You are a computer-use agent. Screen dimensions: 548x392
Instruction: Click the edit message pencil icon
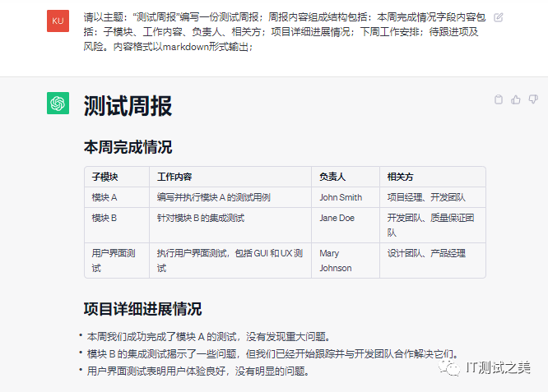[499, 17]
